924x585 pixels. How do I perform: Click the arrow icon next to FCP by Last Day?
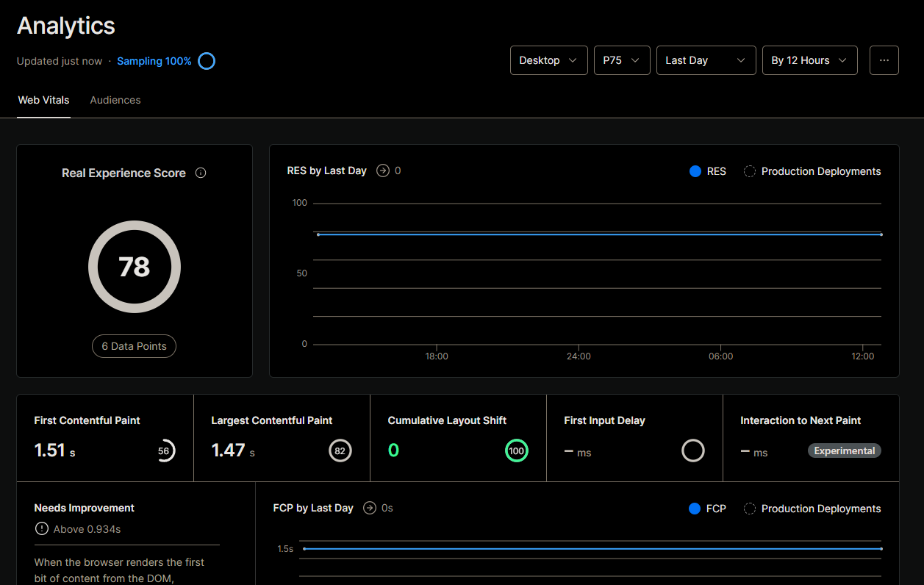click(369, 508)
